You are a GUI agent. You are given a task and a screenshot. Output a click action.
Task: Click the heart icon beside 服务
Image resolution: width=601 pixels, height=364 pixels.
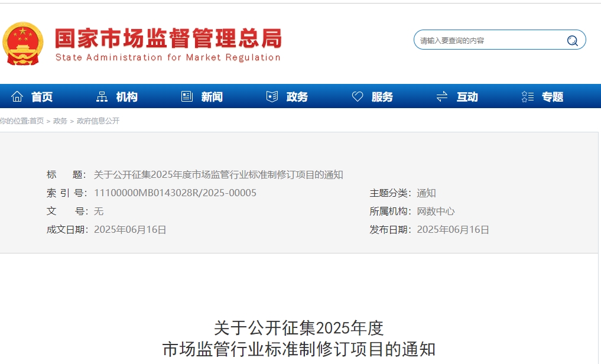coord(357,96)
